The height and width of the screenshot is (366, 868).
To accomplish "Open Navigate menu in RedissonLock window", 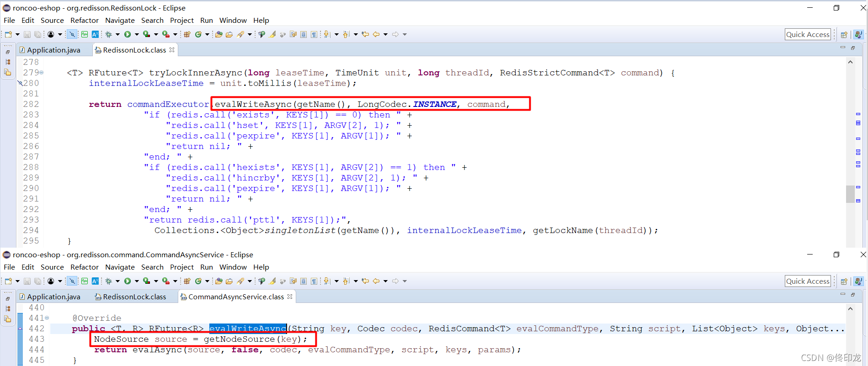I will tap(120, 20).
